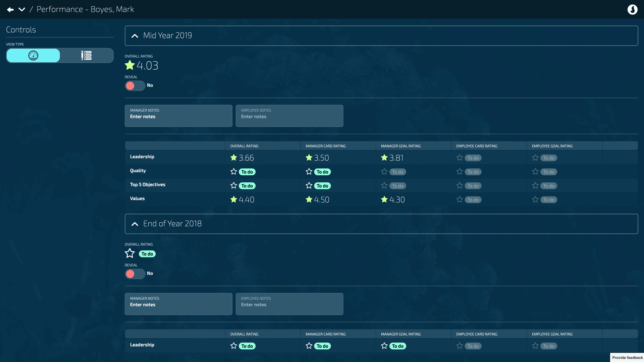This screenshot has height=362, width=644.
Task: Click the profile logo icon top right
Action: click(x=632, y=9)
